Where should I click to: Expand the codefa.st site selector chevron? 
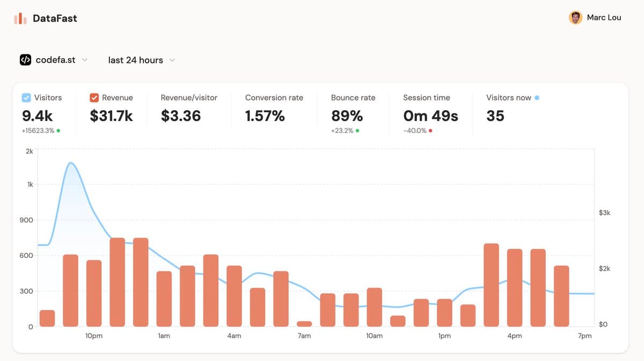coord(84,60)
